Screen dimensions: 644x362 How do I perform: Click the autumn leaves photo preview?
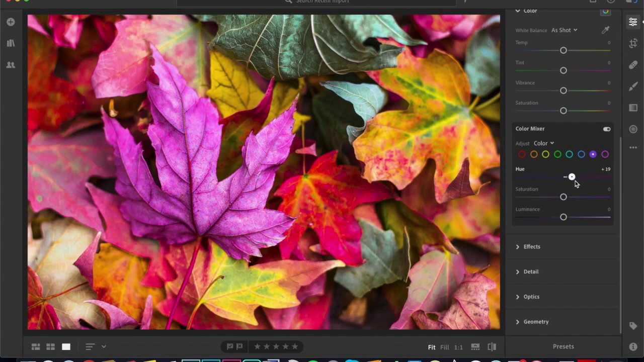click(x=264, y=172)
